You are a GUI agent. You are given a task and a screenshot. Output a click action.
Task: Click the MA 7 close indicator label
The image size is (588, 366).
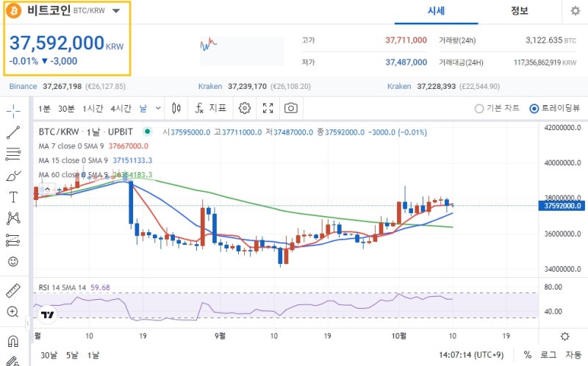pos(71,146)
